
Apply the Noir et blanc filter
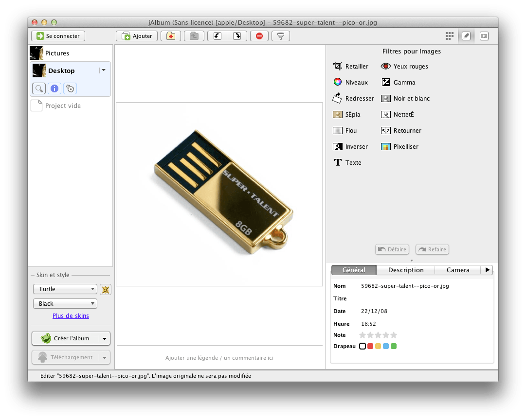pos(405,98)
